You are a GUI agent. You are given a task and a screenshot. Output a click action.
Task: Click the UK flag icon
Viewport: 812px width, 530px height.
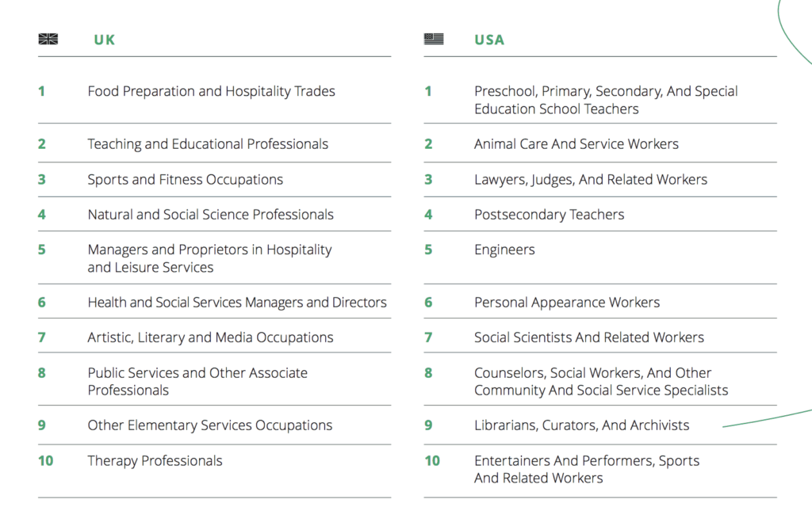coord(48,39)
